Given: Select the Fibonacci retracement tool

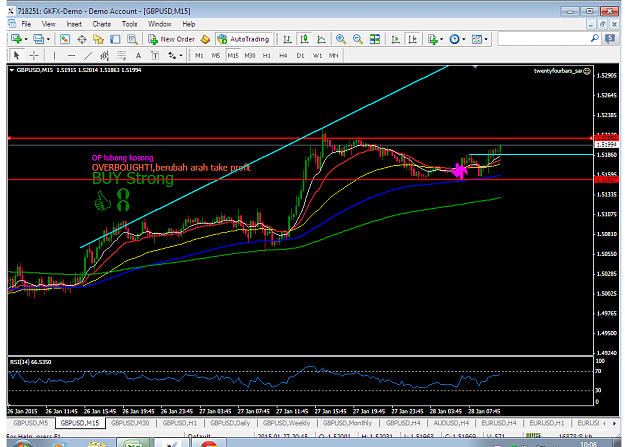Looking at the screenshot, I should point(122,56).
